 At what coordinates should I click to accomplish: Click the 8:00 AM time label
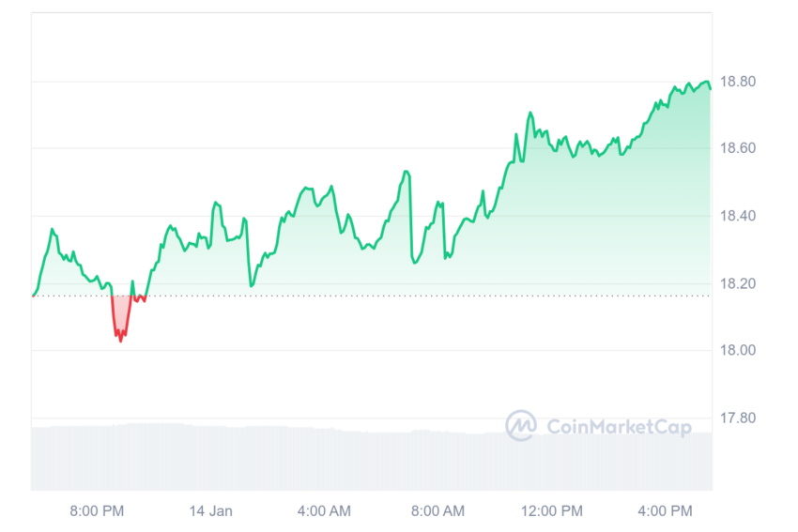click(437, 511)
